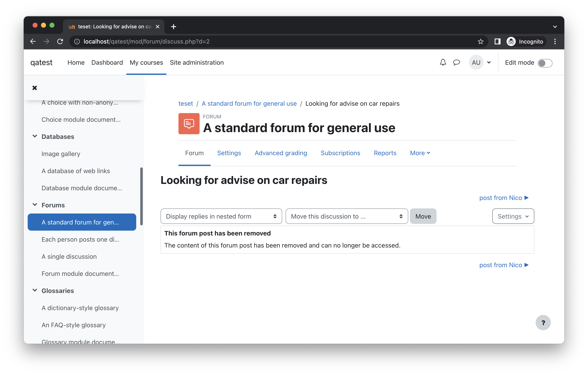
Task: Close the teset browser tab
Action: (158, 26)
